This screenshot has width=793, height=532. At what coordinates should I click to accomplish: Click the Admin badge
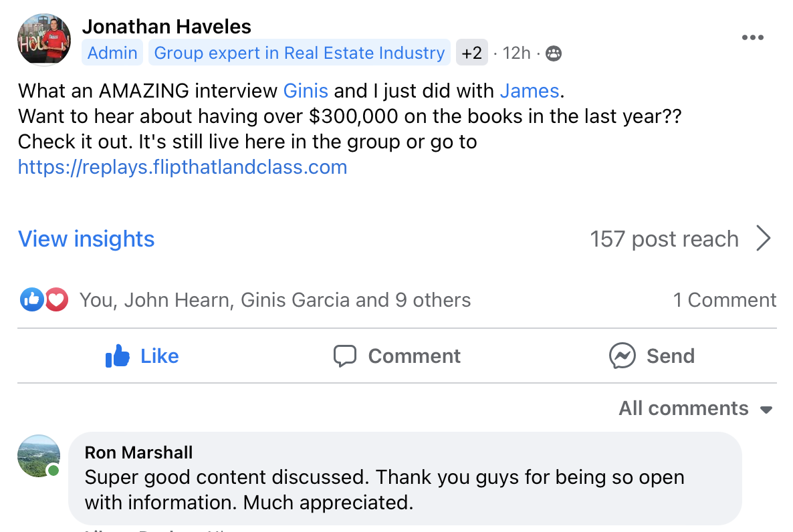click(112, 53)
